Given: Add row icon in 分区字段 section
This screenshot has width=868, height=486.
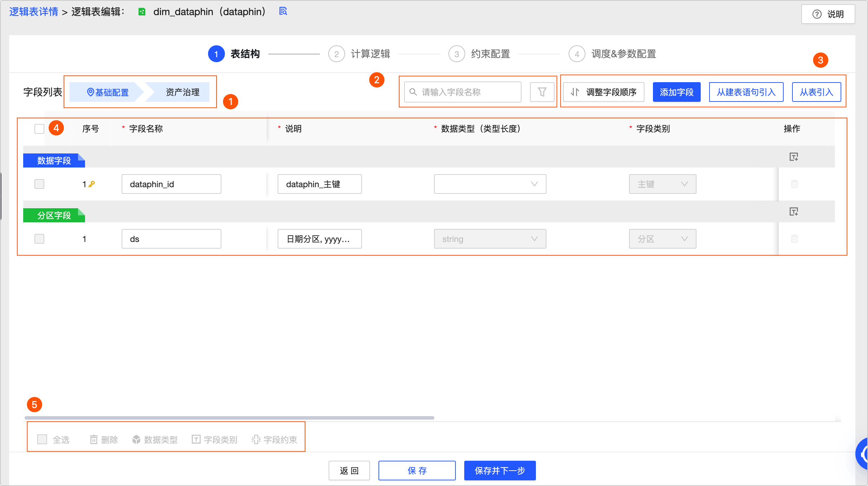Looking at the screenshot, I should click(793, 211).
